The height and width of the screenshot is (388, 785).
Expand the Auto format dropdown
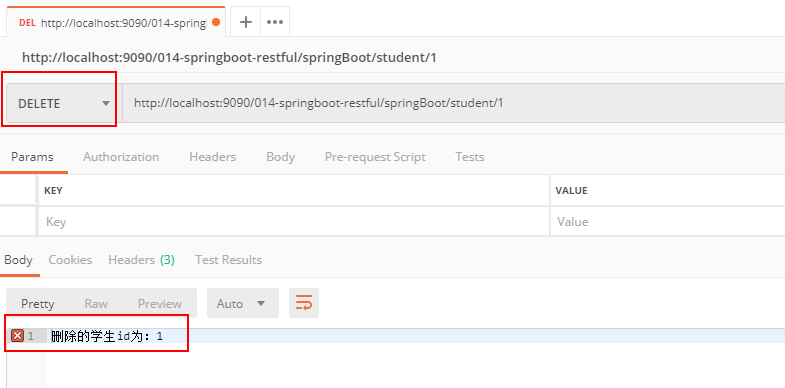tap(243, 303)
